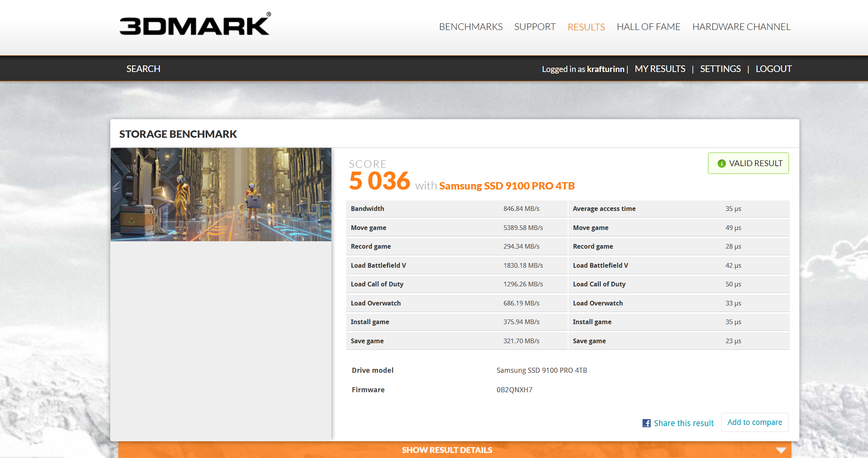
Task: Click Add to compare button
Action: tap(754, 422)
